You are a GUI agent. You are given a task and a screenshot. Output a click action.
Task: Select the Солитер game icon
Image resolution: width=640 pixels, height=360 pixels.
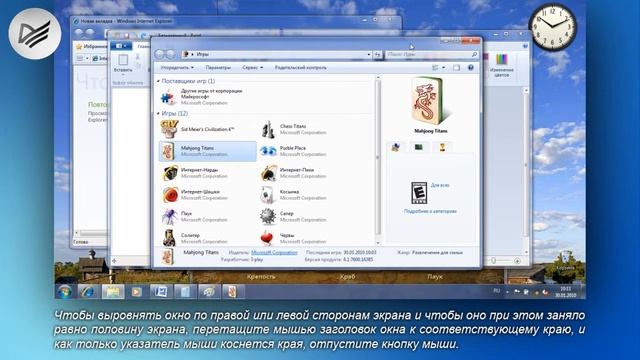point(169,238)
